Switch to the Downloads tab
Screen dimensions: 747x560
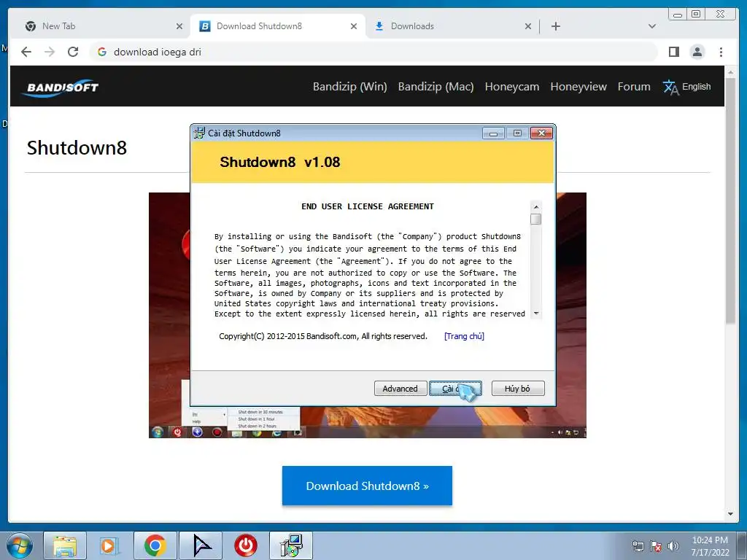point(452,26)
